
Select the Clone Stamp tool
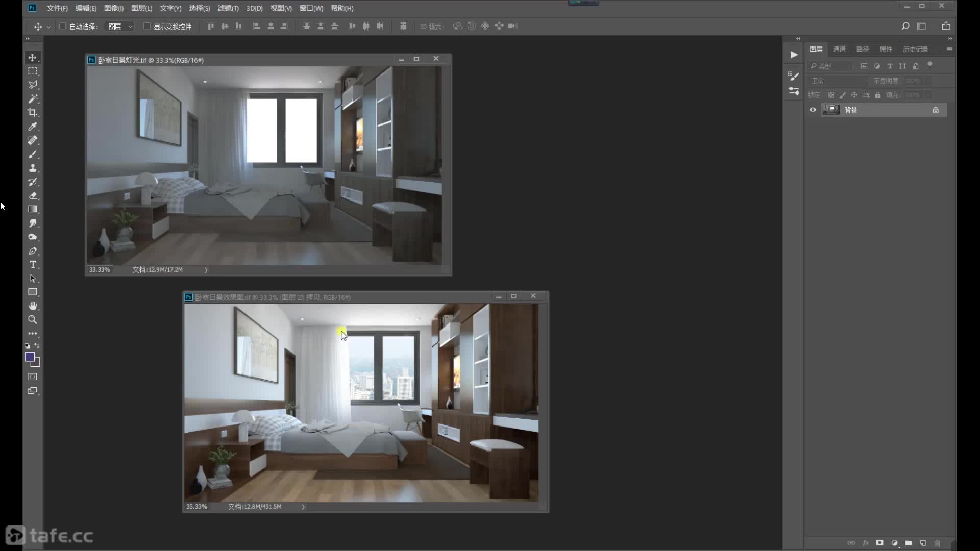pyautogui.click(x=33, y=168)
